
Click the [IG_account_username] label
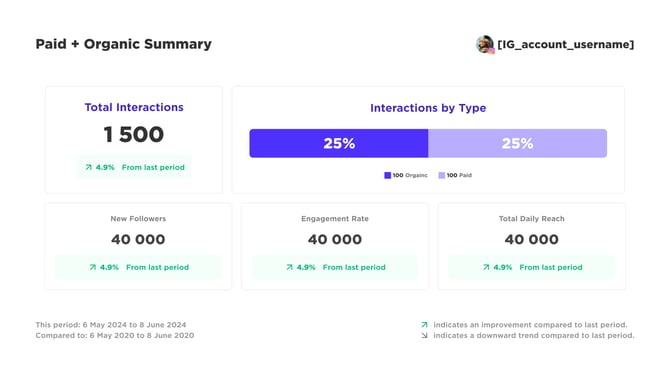tap(566, 44)
